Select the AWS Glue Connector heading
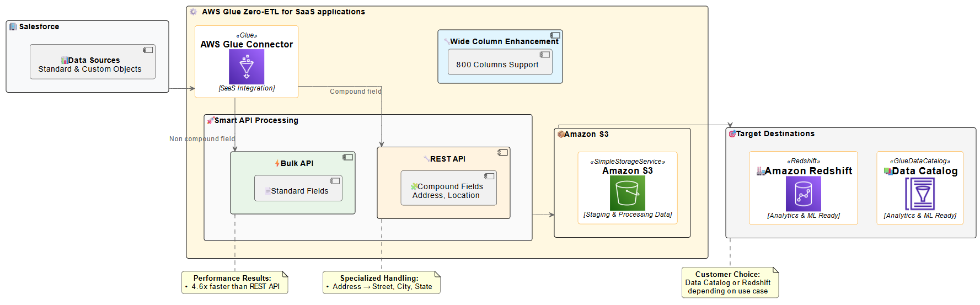The height and width of the screenshot is (305, 980). 247,44
